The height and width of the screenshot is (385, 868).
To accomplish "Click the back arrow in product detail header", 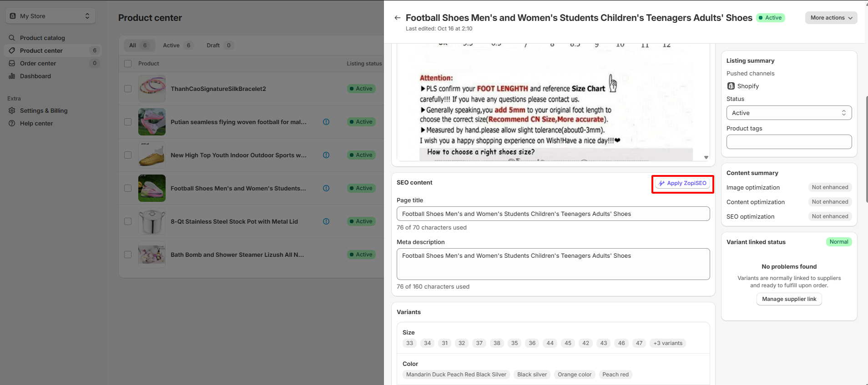I will [x=397, y=18].
